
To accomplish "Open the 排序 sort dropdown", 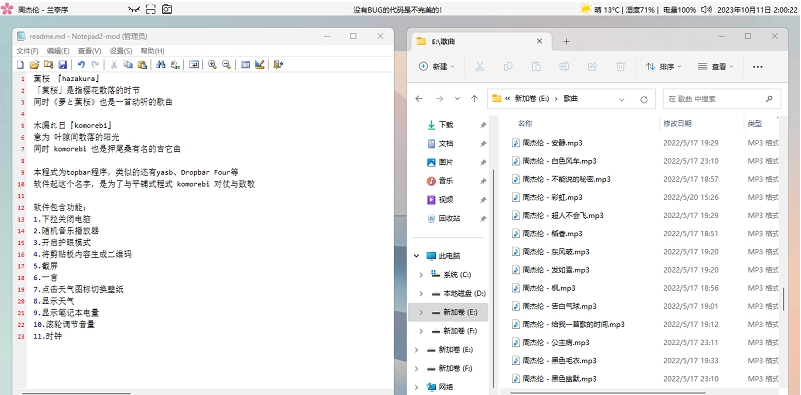I will pos(663,66).
